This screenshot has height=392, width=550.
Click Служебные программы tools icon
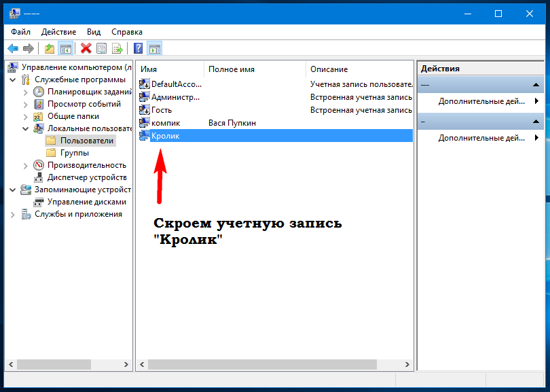[x=26, y=79]
